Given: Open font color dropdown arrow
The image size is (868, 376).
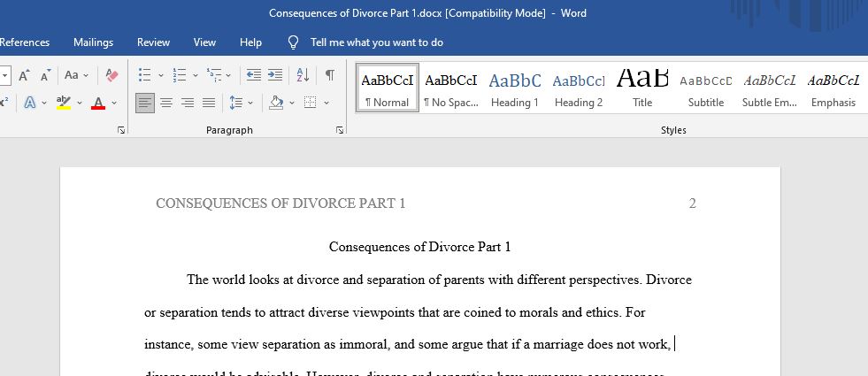Looking at the screenshot, I should 114,103.
